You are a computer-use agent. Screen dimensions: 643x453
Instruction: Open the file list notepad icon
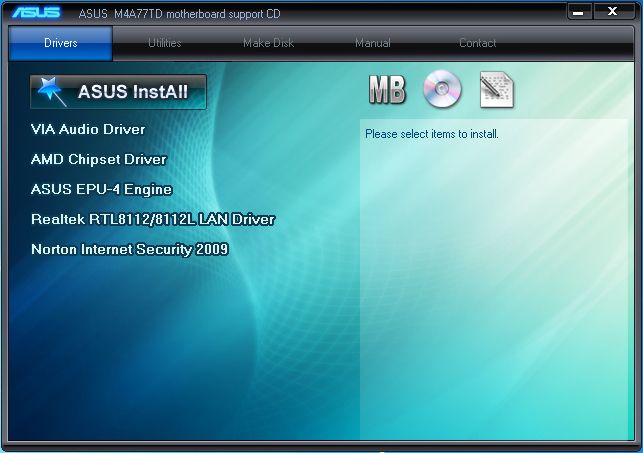click(x=497, y=90)
